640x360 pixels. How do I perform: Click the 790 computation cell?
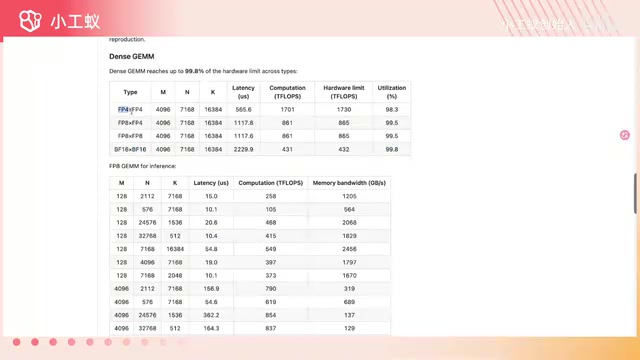tap(271, 289)
